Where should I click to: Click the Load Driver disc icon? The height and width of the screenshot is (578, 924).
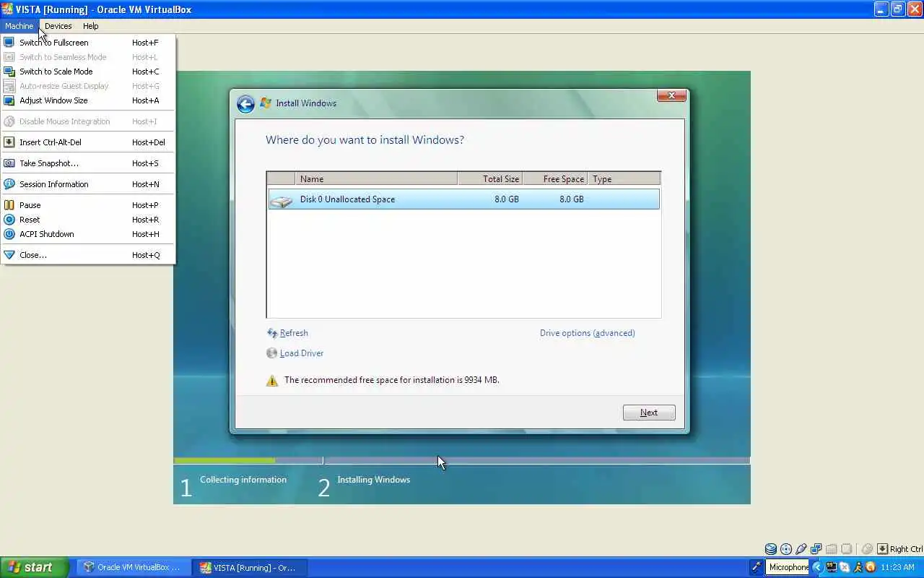tap(272, 353)
